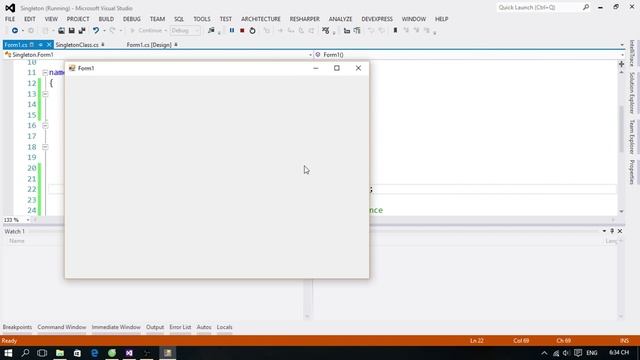640x360 pixels.
Task: Open file with the folder toolbar icon
Action: [61, 31]
